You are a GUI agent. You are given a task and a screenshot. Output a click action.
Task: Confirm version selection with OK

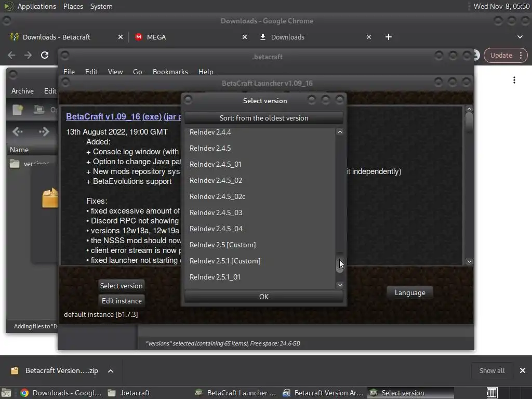point(263,297)
